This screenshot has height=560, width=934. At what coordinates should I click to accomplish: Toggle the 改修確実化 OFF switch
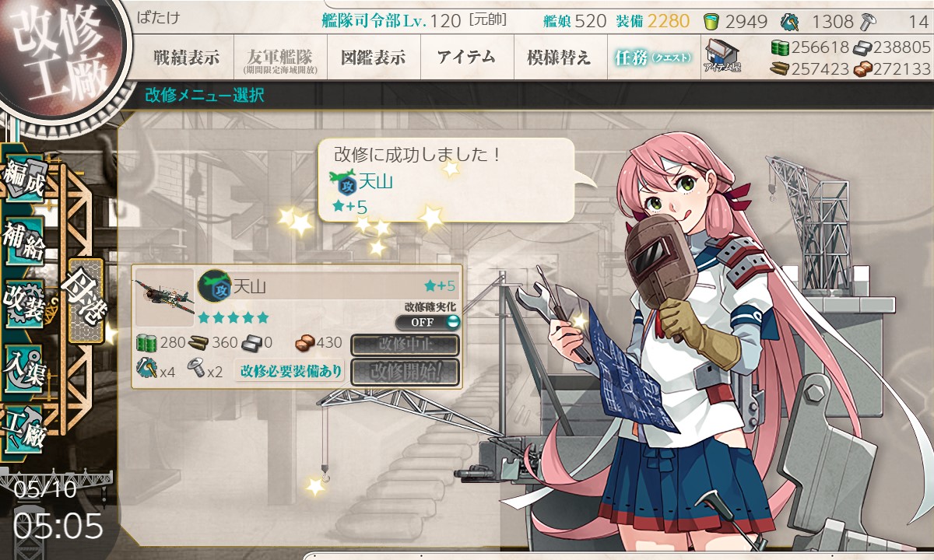tap(427, 322)
